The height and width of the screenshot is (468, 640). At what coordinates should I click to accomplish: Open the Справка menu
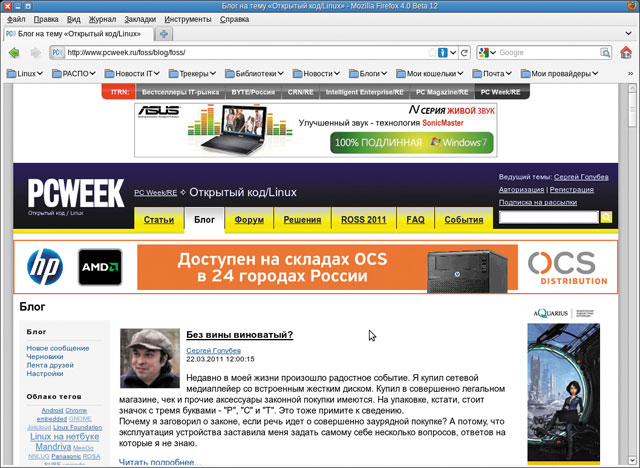coord(234,19)
